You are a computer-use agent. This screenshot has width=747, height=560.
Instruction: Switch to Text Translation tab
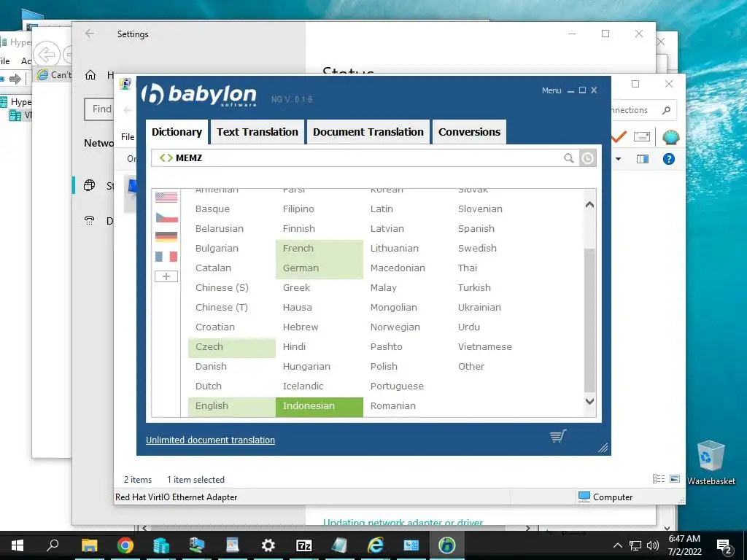[258, 132]
